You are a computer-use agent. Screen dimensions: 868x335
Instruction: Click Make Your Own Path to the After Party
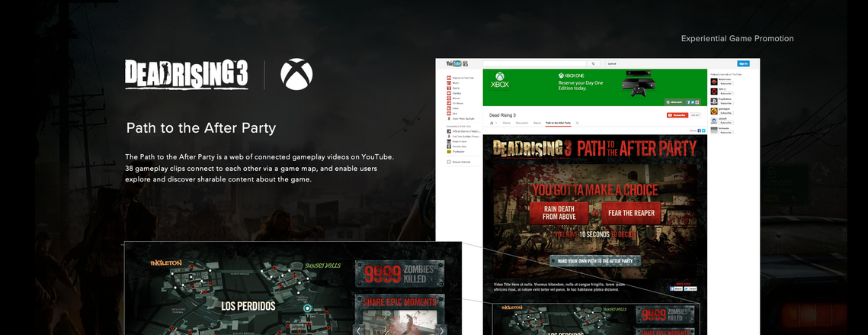tap(595, 261)
